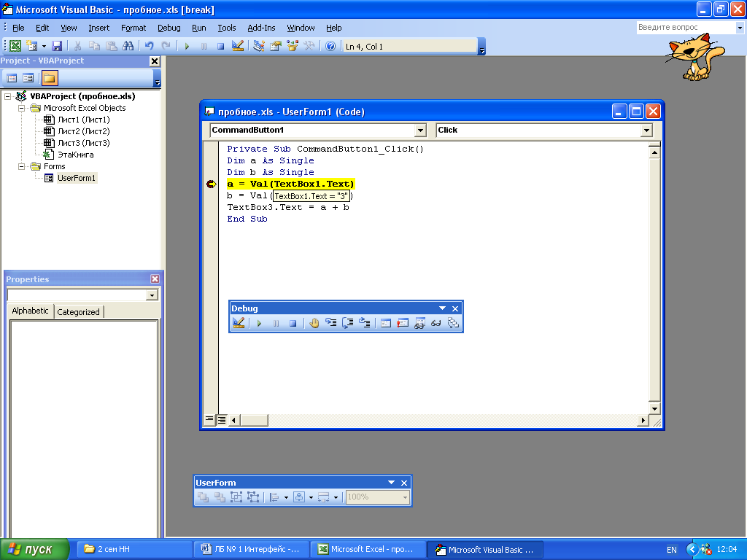Open the View menu

pyautogui.click(x=69, y=28)
